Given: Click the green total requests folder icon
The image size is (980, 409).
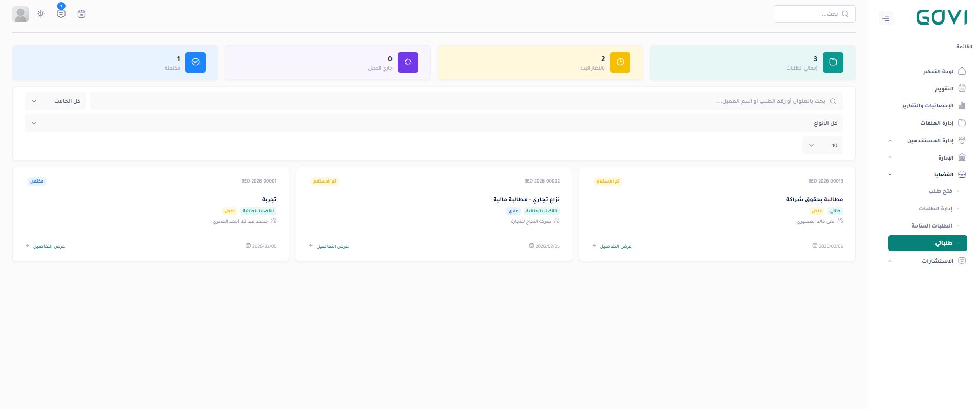Looking at the screenshot, I should point(833,62).
